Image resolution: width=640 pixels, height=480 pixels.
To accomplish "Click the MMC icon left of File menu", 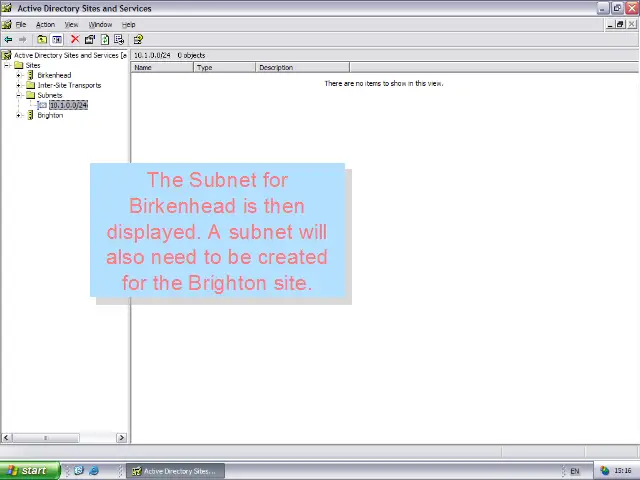I will tap(7, 24).
